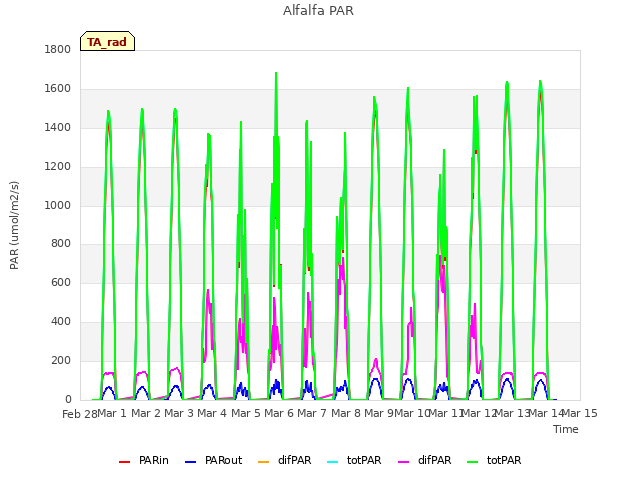The width and height of the screenshot is (640, 480).
Task: Click the Mar 7 x-axis tick label
Action: [x=312, y=413]
